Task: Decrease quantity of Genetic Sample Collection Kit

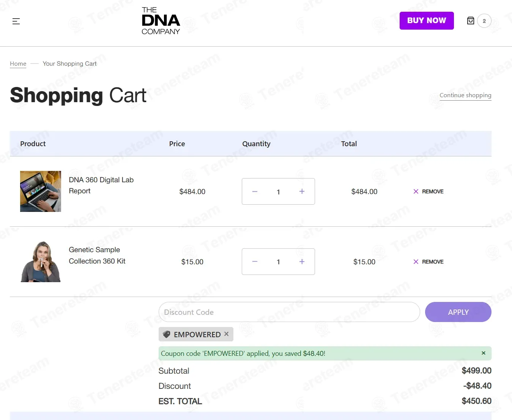Action: click(x=255, y=262)
